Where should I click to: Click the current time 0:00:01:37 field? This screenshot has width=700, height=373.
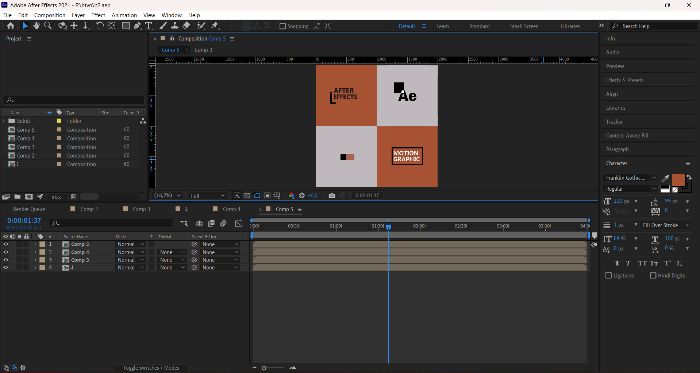[x=24, y=221]
